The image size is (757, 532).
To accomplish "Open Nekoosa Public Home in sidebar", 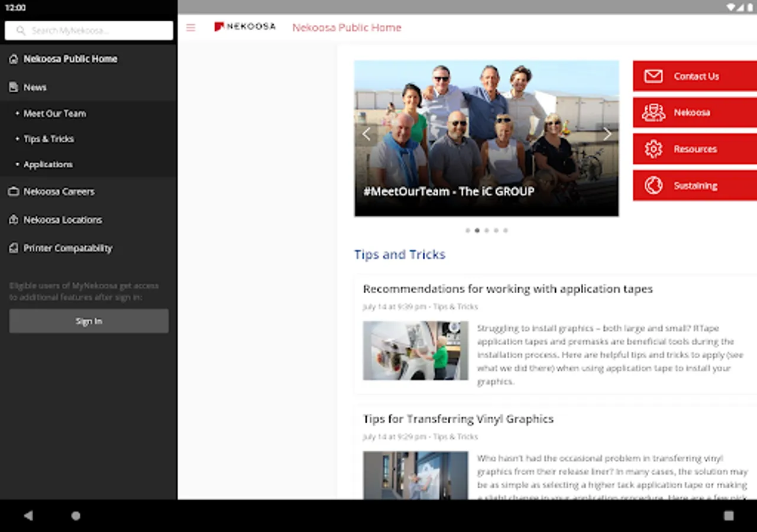I will (89, 59).
